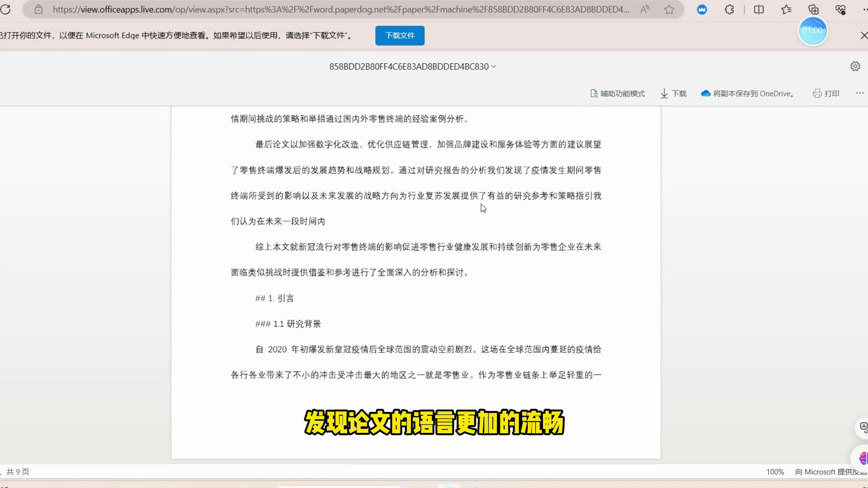Add page to favorites with star icon
Image resolution: width=868 pixels, height=488 pixels.
click(670, 9)
